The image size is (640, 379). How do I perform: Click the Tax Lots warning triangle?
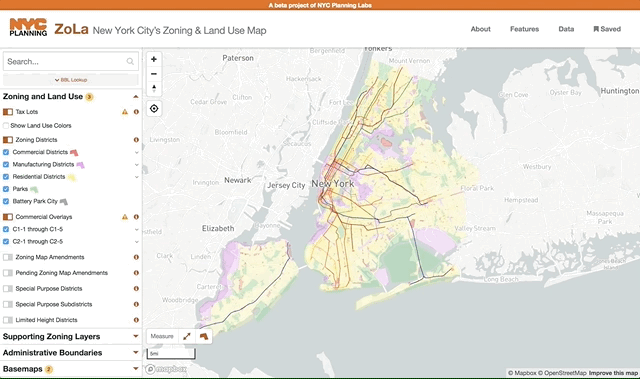(125, 112)
